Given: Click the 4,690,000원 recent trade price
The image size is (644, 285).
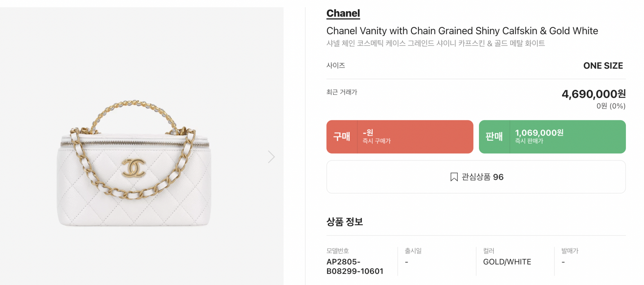Looking at the screenshot, I should tap(593, 94).
